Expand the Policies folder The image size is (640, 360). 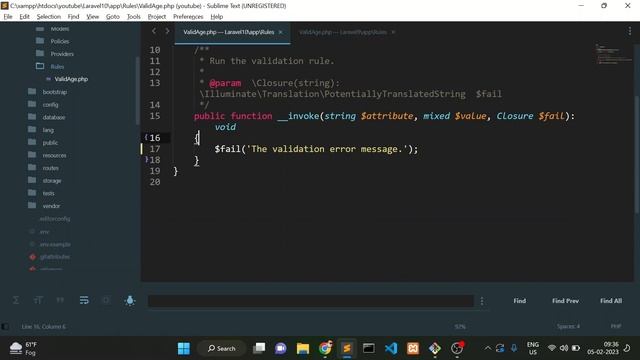click(x=60, y=41)
